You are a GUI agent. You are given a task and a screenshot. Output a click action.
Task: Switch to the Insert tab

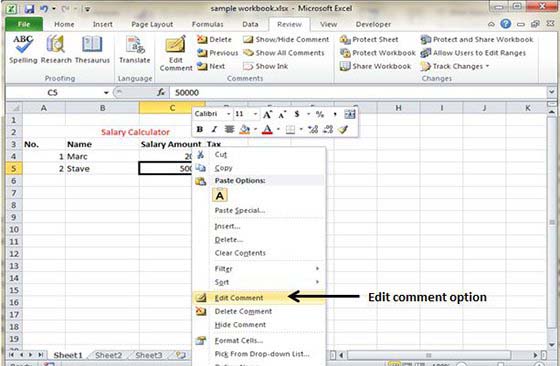pos(102,24)
